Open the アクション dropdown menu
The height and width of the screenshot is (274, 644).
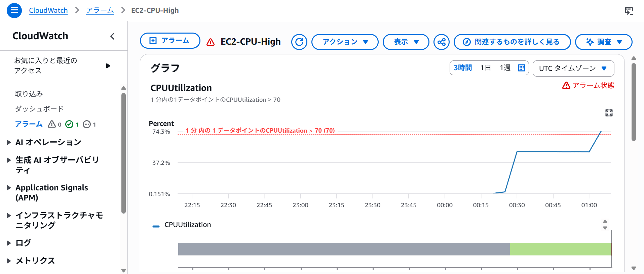[345, 42]
